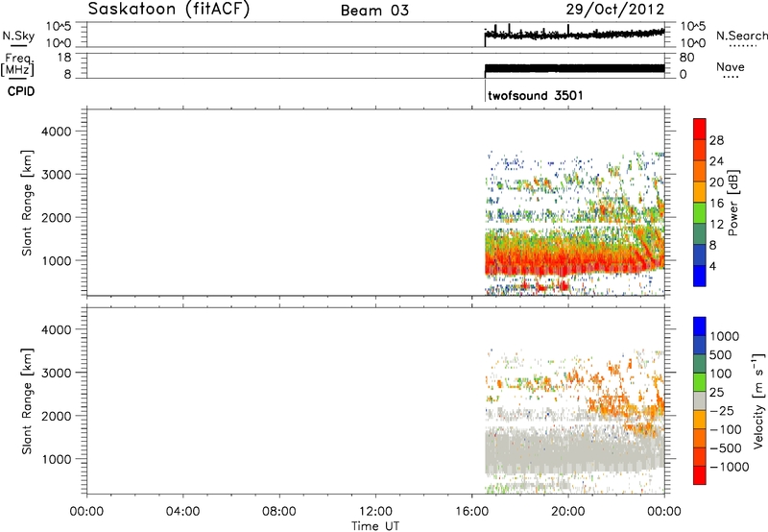The width and height of the screenshot is (768, 532).
Task: Click the '28' label on the Power color bar
Action: [716, 140]
